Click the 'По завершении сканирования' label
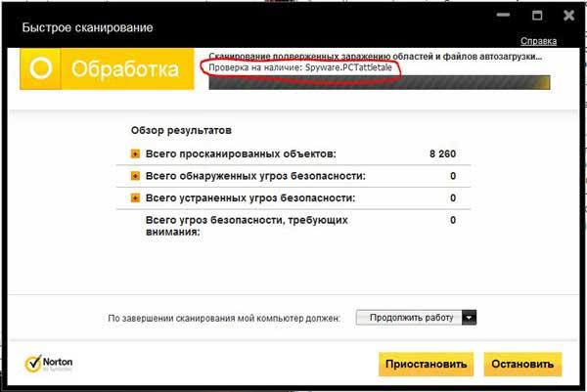 (x=224, y=319)
